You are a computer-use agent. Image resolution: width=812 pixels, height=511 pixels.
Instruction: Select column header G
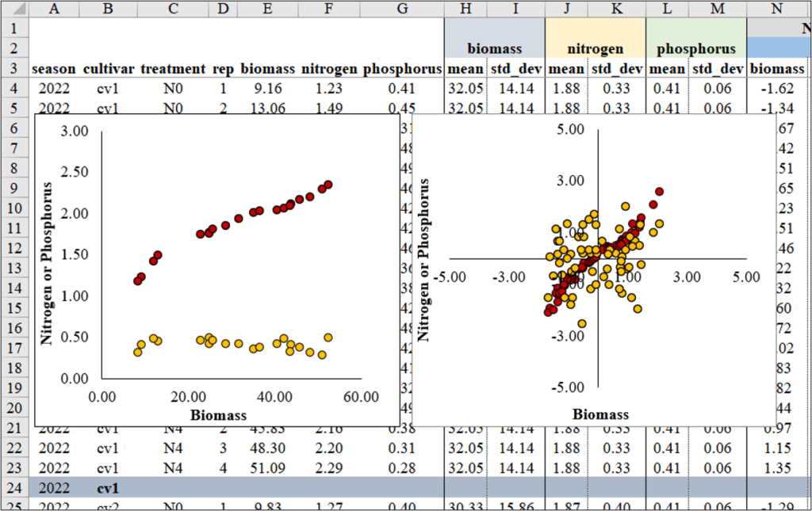pyautogui.click(x=402, y=9)
